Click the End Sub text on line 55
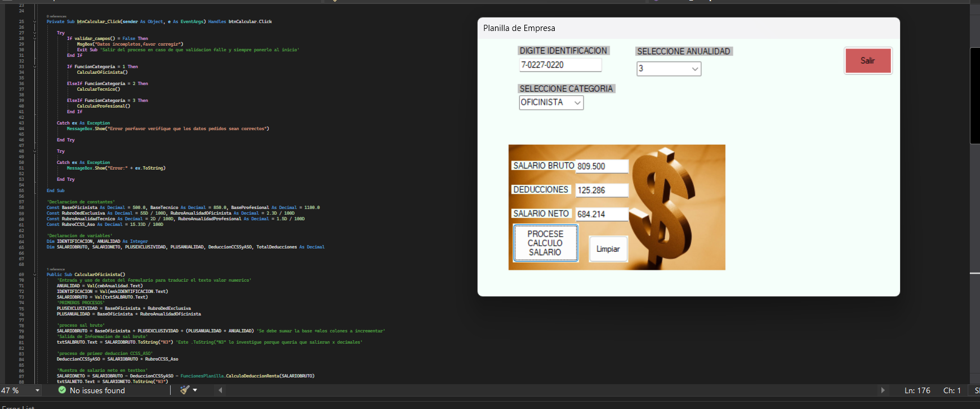The height and width of the screenshot is (409, 980). click(56, 190)
